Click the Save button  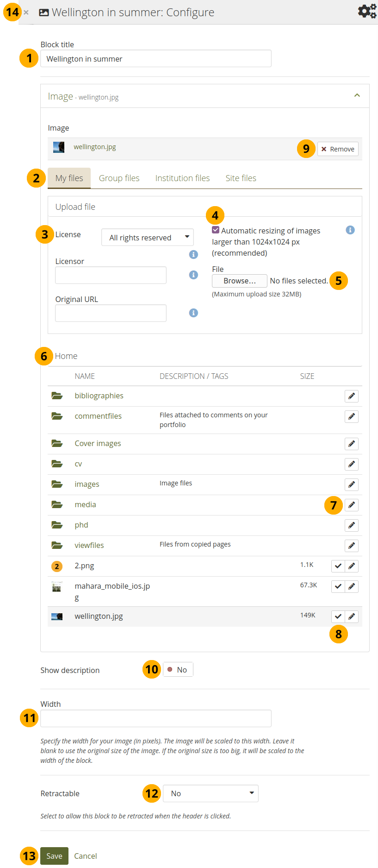pyautogui.click(x=54, y=856)
